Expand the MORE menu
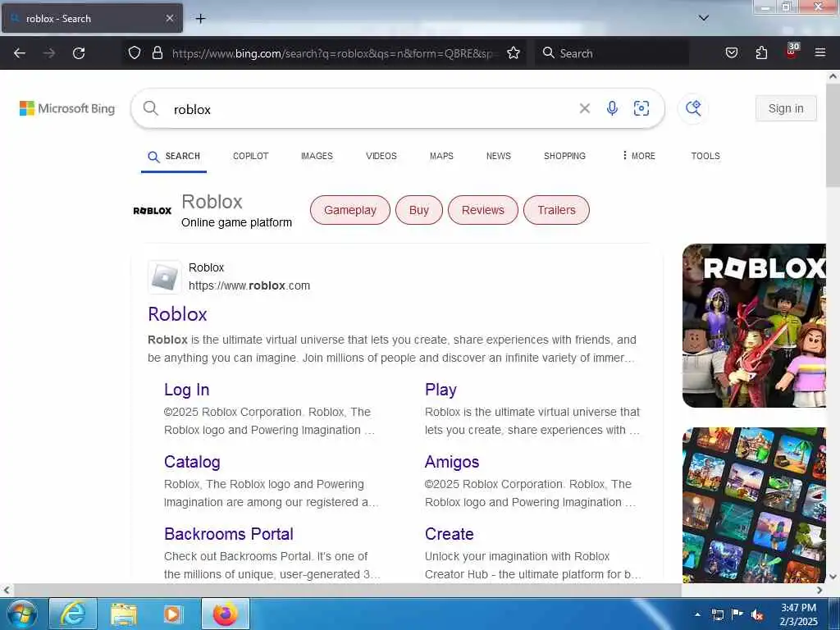 (638, 156)
